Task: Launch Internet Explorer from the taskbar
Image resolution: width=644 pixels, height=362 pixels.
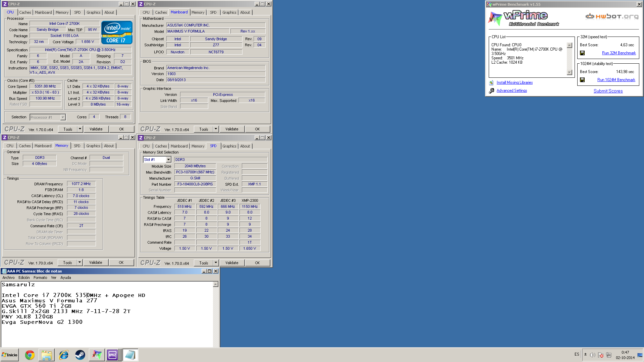Action: point(63,355)
